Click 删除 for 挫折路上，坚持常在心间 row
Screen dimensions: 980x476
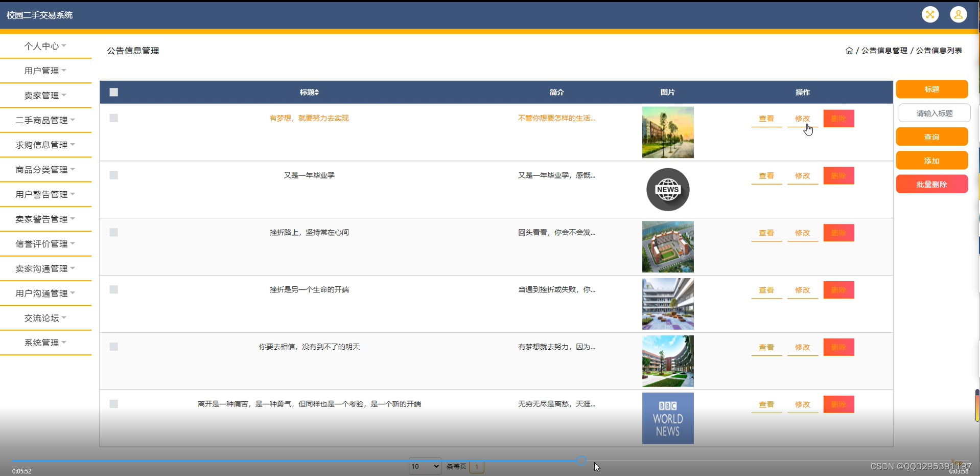[x=838, y=233]
